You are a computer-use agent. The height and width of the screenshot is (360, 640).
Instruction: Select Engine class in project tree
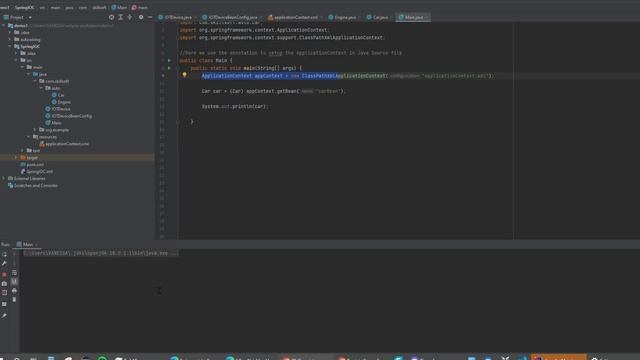[64, 102]
